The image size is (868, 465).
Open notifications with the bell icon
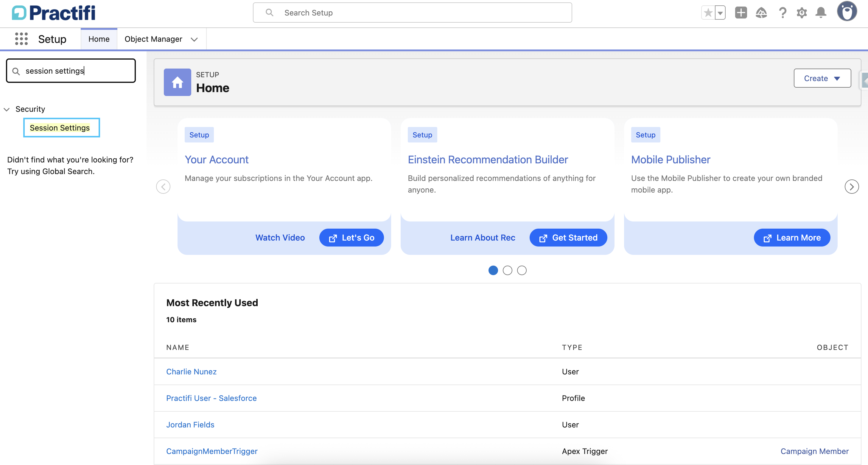821,13
